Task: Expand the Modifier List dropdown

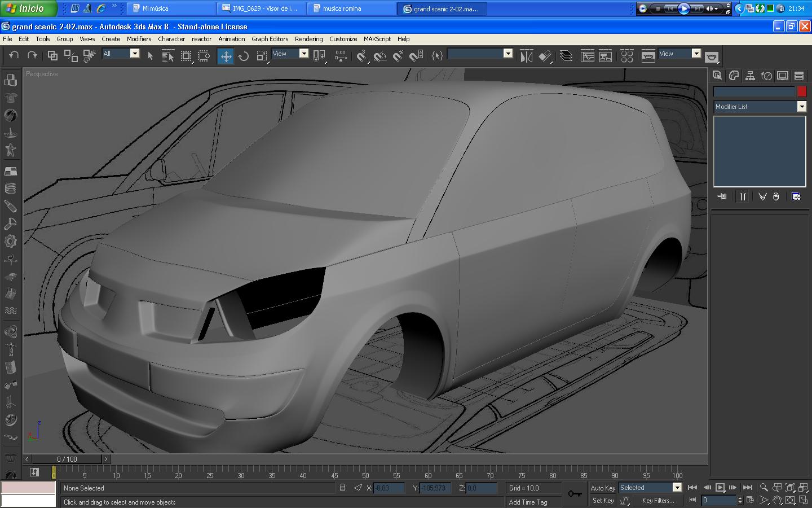Action: (x=801, y=107)
